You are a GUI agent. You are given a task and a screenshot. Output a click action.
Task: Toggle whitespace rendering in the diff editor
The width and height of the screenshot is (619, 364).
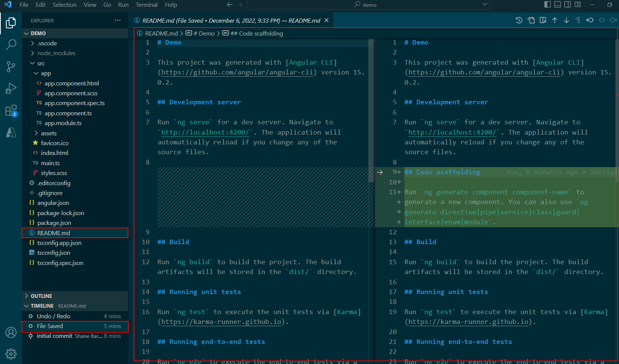pyautogui.click(x=578, y=20)
